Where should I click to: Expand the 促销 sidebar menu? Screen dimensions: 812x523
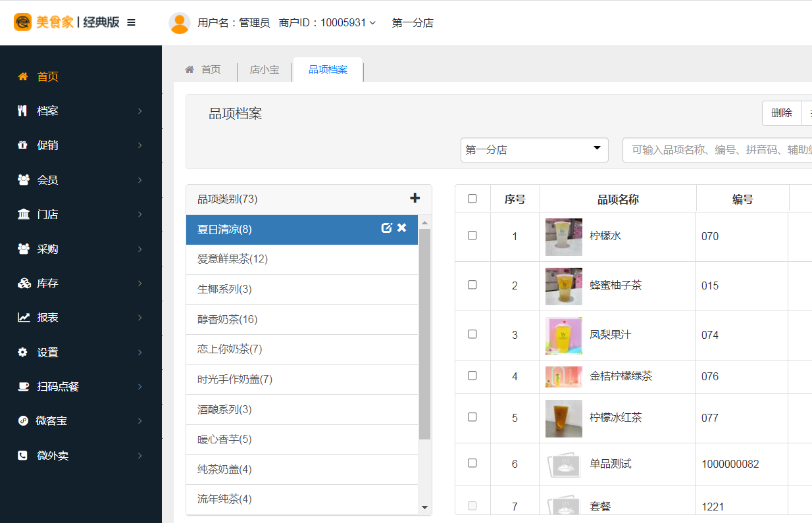pyautogui.click(x=80, y=145)
